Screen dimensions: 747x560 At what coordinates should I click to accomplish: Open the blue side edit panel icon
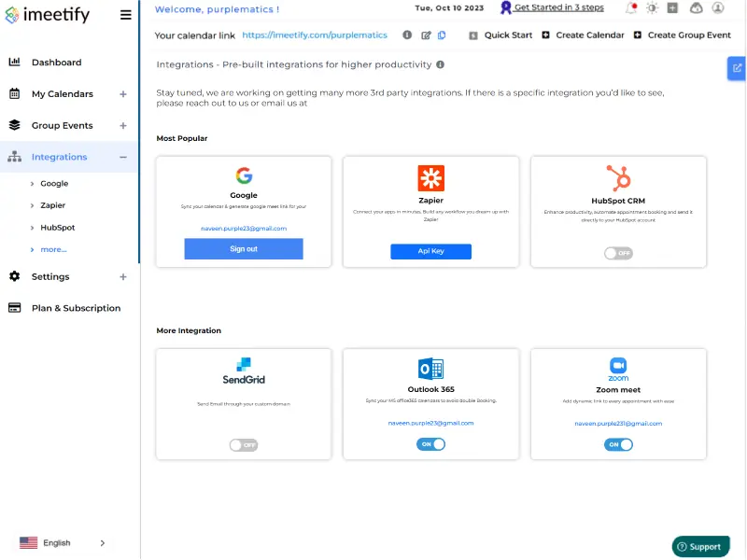coord(737,68)
